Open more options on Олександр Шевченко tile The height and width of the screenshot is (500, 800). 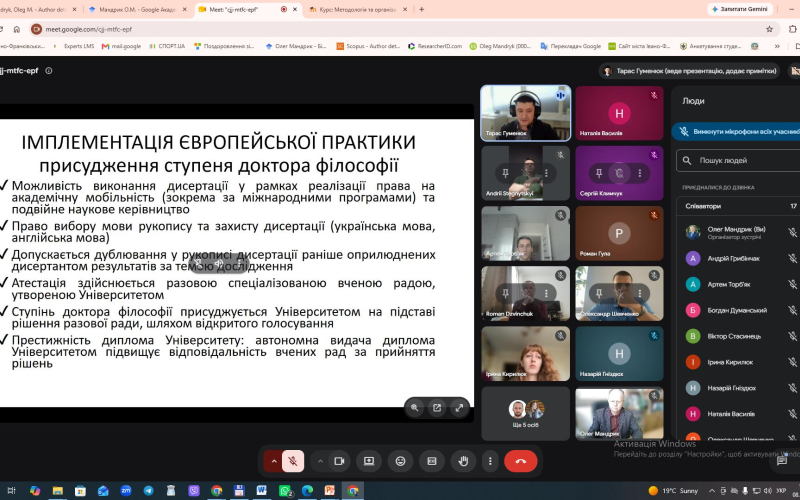coord(640,293)
